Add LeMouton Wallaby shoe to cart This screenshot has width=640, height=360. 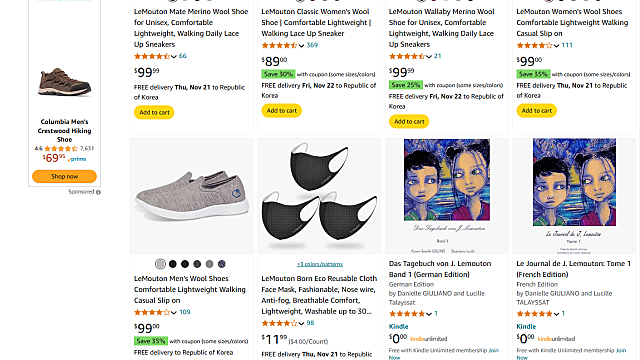[x=409, y=121]
